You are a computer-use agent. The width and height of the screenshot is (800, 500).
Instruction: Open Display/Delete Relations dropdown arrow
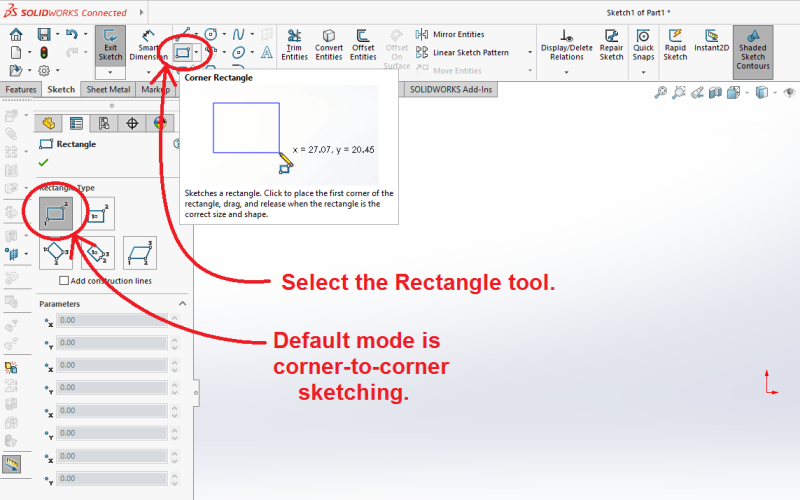pos(566,72)
